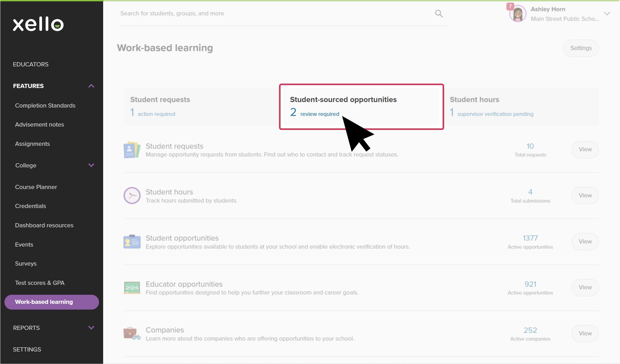Click the Student hours clock icon
620x364 pixels.
pos(132,196)
